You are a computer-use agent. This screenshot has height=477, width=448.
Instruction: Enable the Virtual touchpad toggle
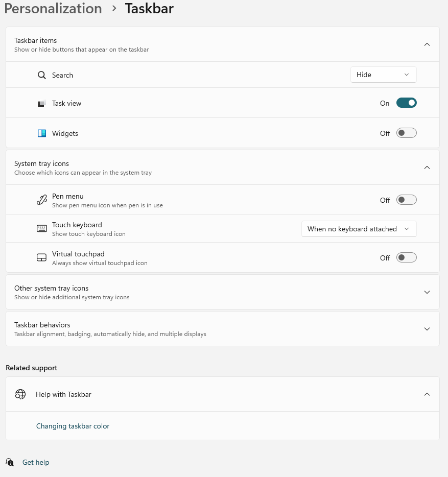pos(406,258)
